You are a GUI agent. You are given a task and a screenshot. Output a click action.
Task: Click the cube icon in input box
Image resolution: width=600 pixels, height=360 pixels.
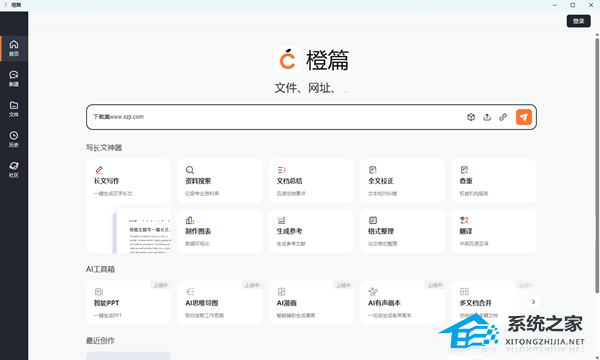click(x=471, y=117)
